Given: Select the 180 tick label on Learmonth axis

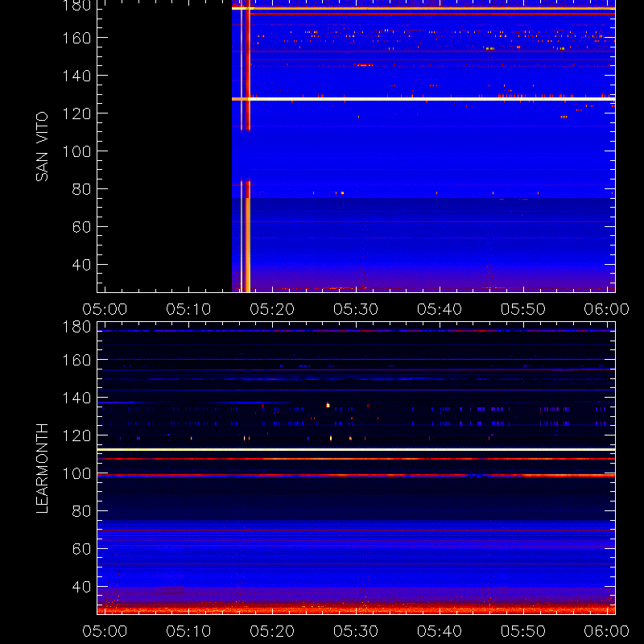Looking at the screenshot, I should [76, 327].
